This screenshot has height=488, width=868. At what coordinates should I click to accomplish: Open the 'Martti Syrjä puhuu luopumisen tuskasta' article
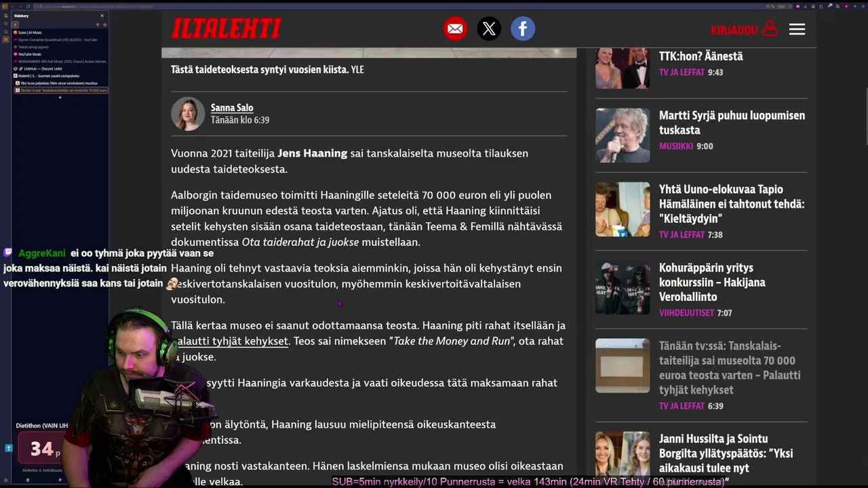click(732, 123)
